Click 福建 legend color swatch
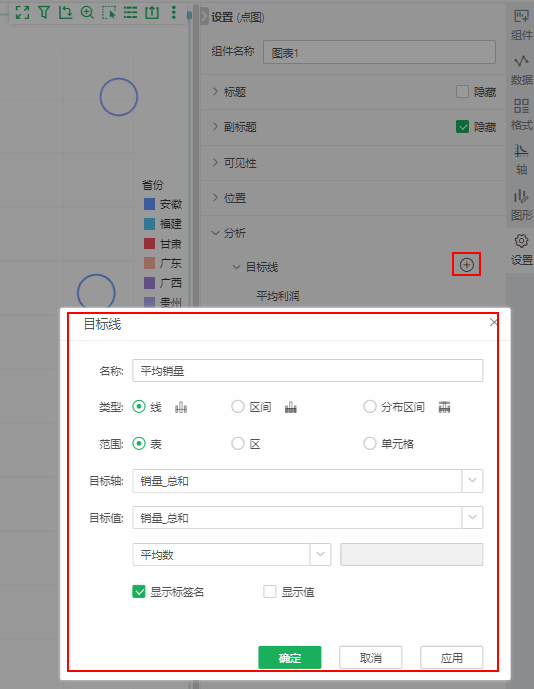 (x=149, y=224)
